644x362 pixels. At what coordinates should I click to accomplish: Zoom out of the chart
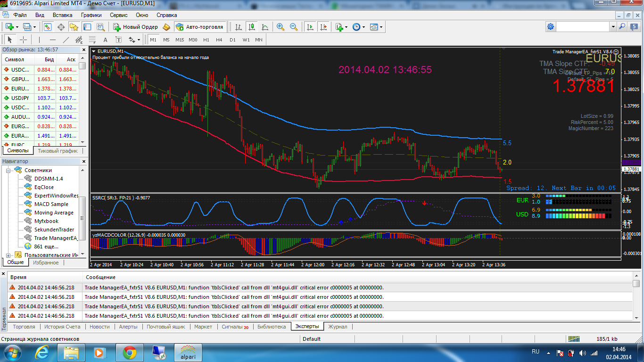tap(294, 27)
